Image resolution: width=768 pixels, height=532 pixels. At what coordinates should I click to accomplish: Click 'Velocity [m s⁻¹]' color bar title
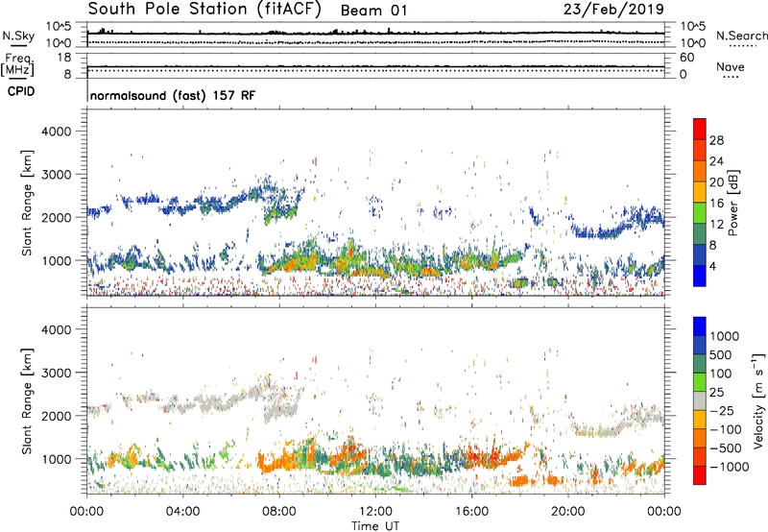[758, 400]
